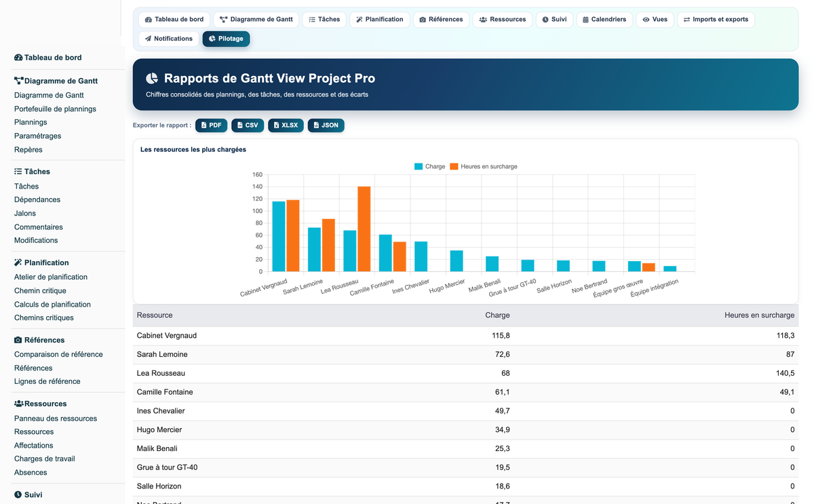Select the Vues tab

tap(655, 20)
